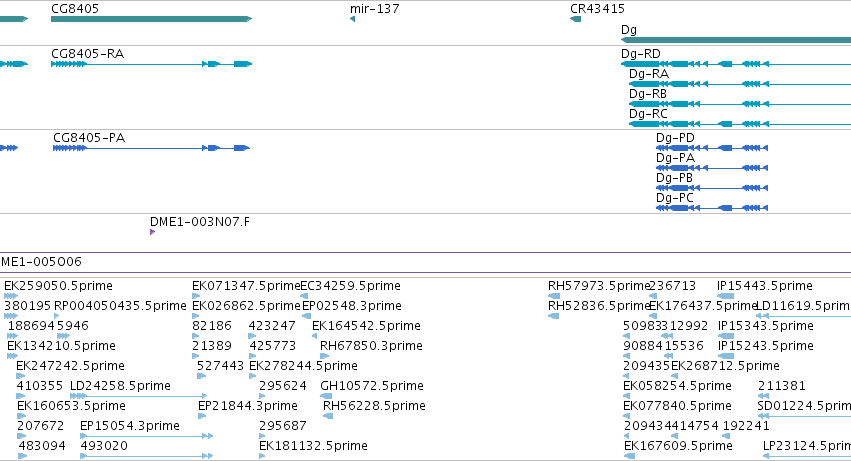Select the DME1-003N07.F purple arrow marker
The height and width of the screenshot is (461, 851).
(153, 232)
